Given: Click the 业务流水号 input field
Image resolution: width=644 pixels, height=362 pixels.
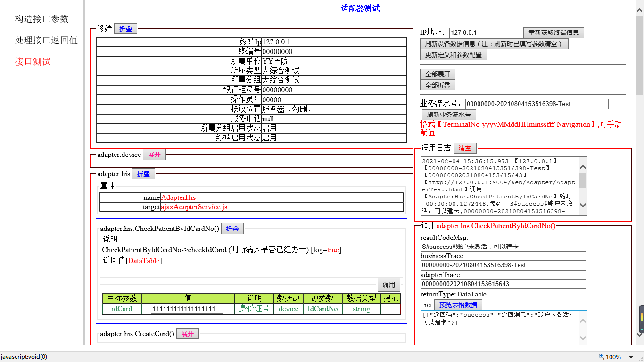Looking at the screenshot, I should click(x=537, y=104).
